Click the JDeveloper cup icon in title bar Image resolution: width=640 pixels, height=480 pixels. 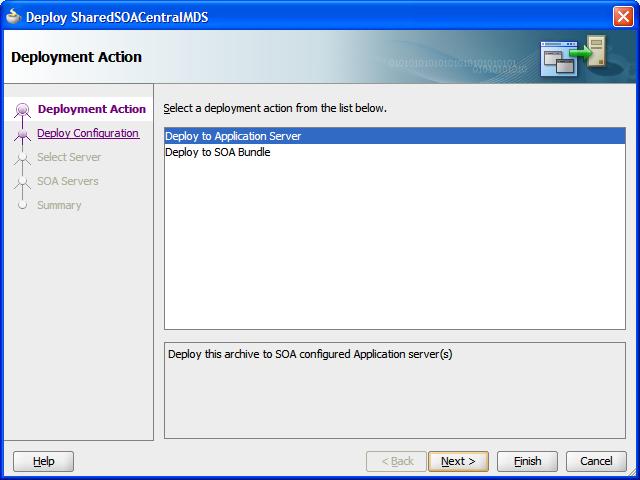pos(13,17)
